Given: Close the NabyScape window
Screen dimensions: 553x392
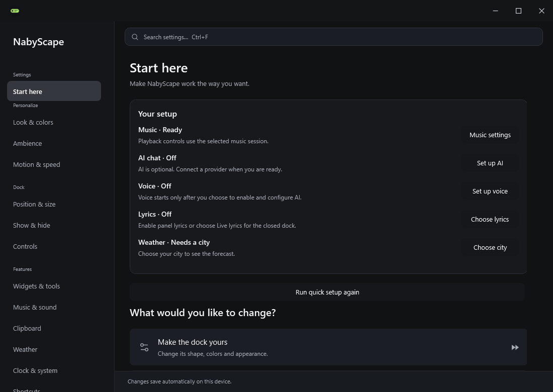Looking at the screenshot, I should pos(542,11).
